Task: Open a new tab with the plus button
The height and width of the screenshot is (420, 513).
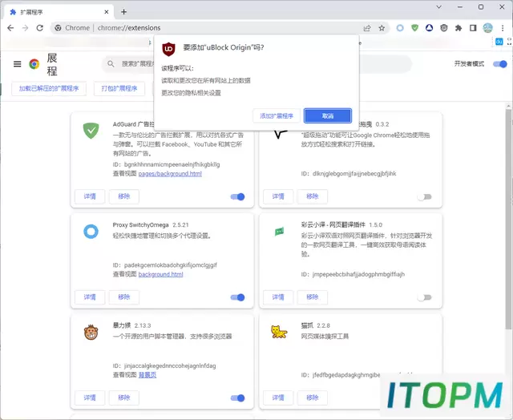Action: pyautogui.click(x=123, y=12)
